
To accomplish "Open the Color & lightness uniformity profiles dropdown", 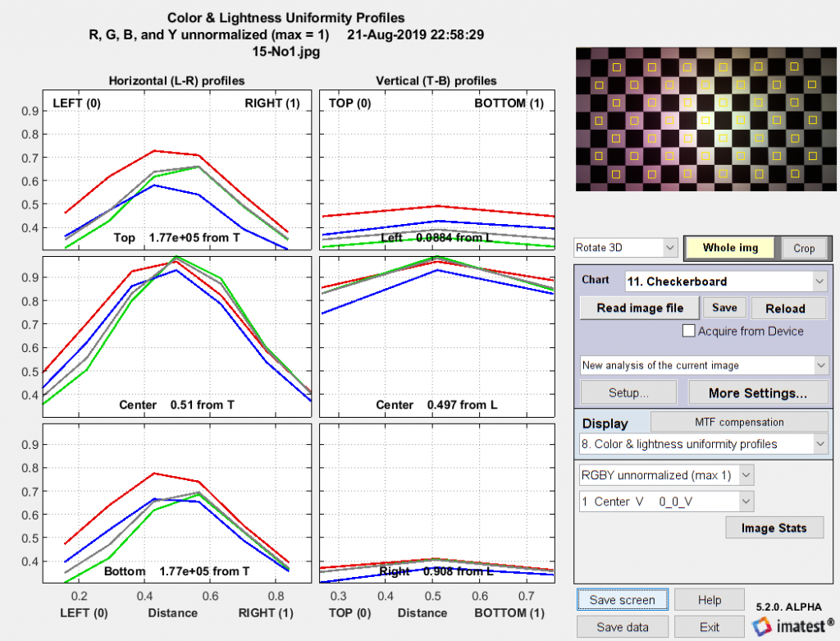I will 704,444.
